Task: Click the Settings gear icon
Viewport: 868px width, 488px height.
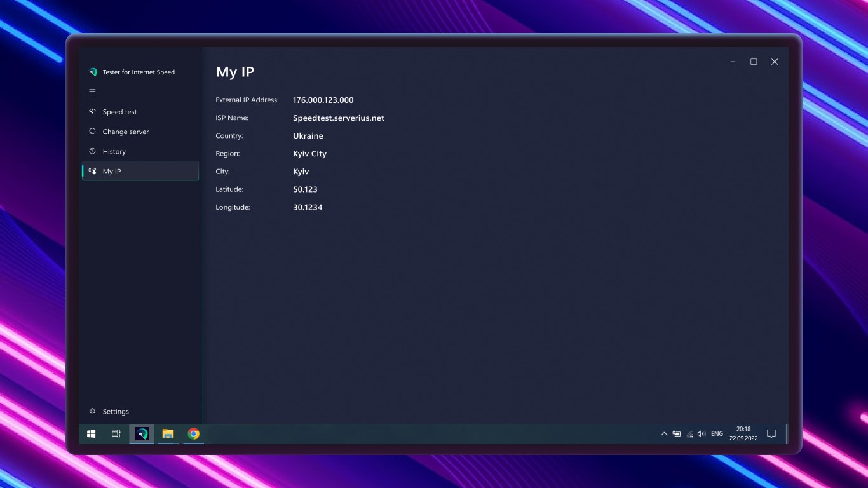Action: tap(92, 411)
